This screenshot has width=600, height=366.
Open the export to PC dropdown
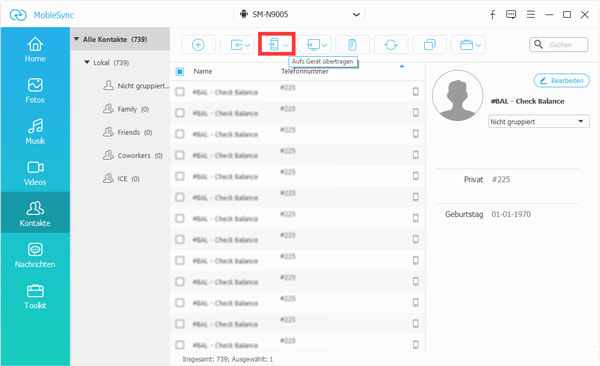pyautogui.click(x=315, y=45)
